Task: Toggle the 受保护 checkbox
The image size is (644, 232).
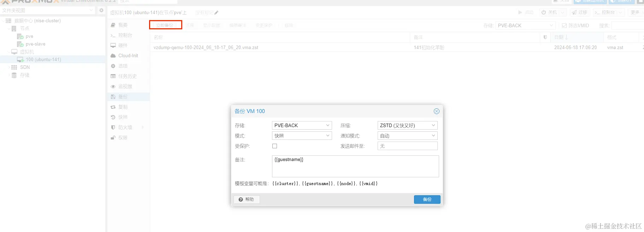Action: 274,146
